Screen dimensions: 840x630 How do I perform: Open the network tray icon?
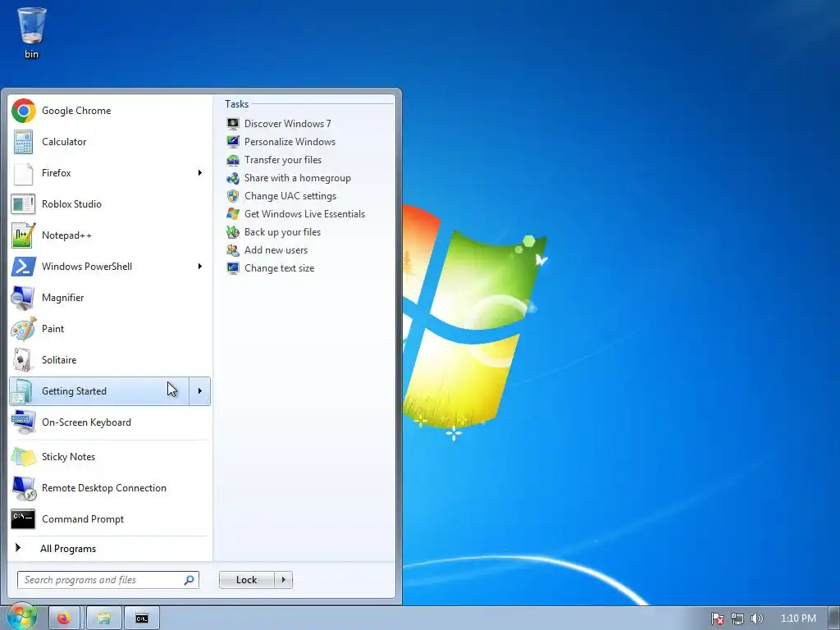point(737,619)
